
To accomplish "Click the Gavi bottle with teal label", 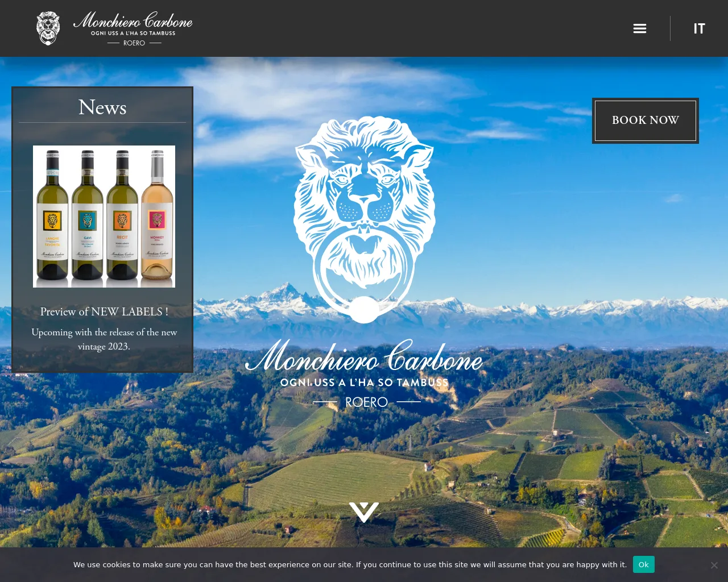I will tap(88, 217).
